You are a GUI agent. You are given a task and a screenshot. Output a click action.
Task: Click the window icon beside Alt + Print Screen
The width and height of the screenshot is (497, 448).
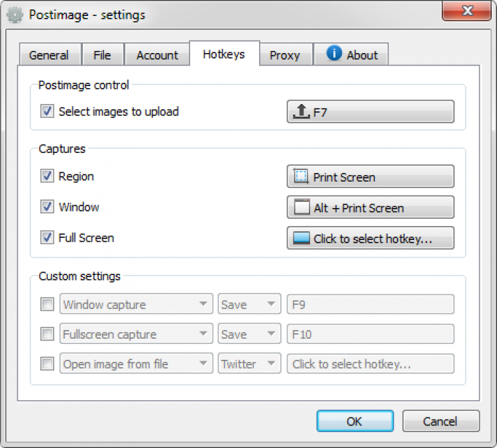[302, 207]
